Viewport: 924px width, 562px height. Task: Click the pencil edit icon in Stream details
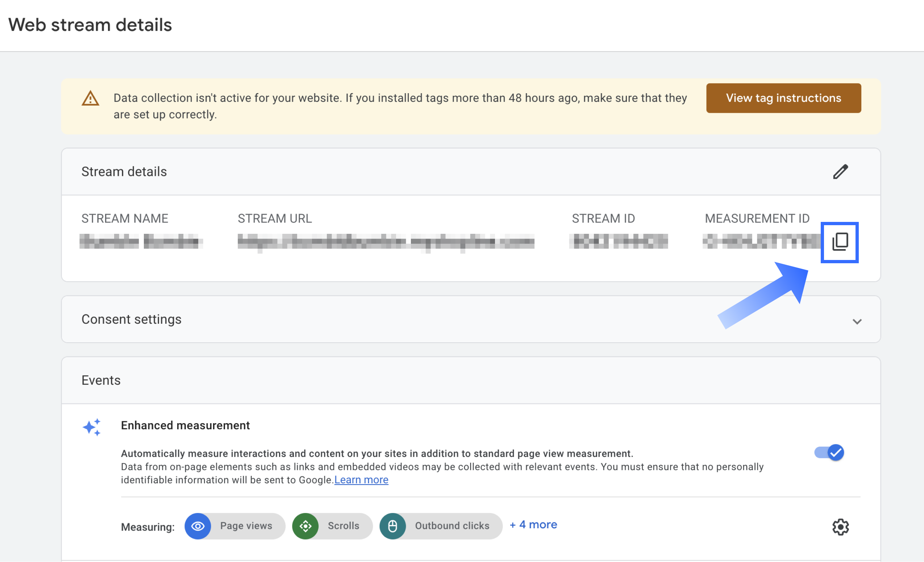pyautogui.click(x=840, y=172)
